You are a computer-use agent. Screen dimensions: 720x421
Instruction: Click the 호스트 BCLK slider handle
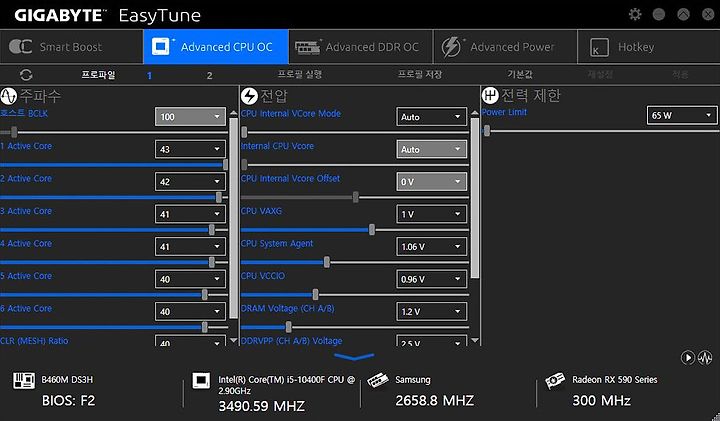[x=14, y=132]
